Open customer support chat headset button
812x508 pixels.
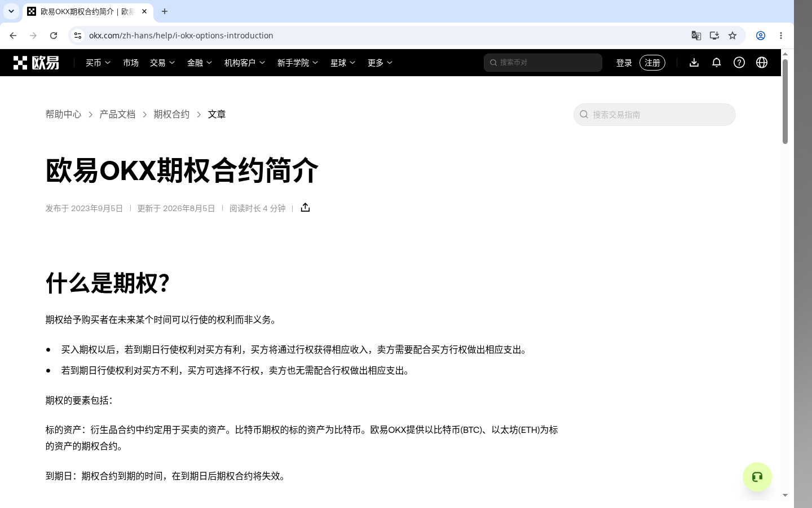pos(757,477)
